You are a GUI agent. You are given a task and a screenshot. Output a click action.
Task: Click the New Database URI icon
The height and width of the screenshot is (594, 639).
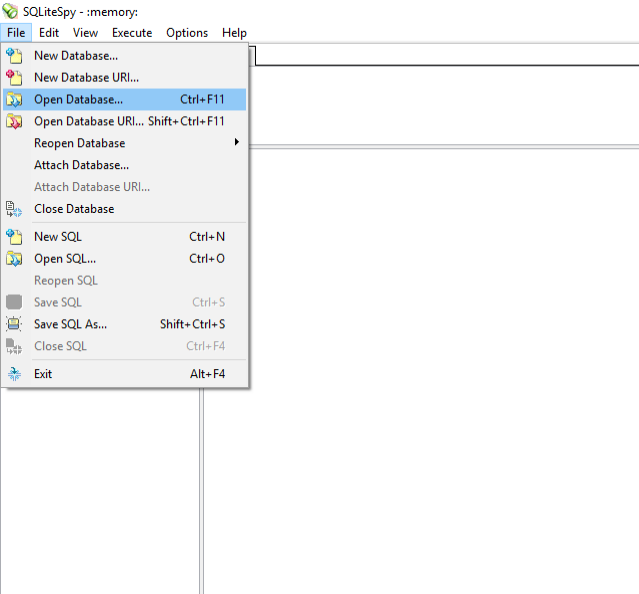tap(14, 77)
